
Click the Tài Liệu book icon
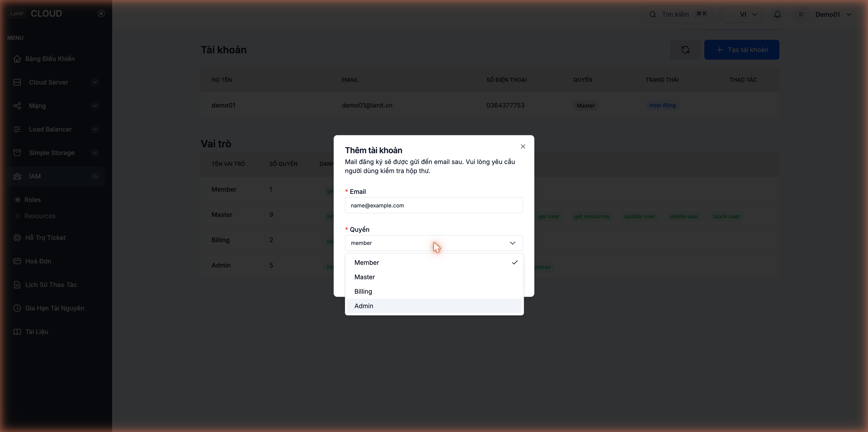pos(17,332)
